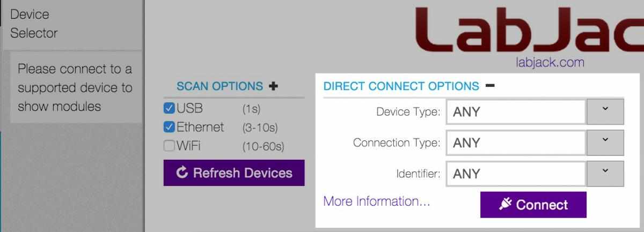Click the Device Type input field
Image resolution: width=644 pixels, height=232 pixels.
(515, 112)
